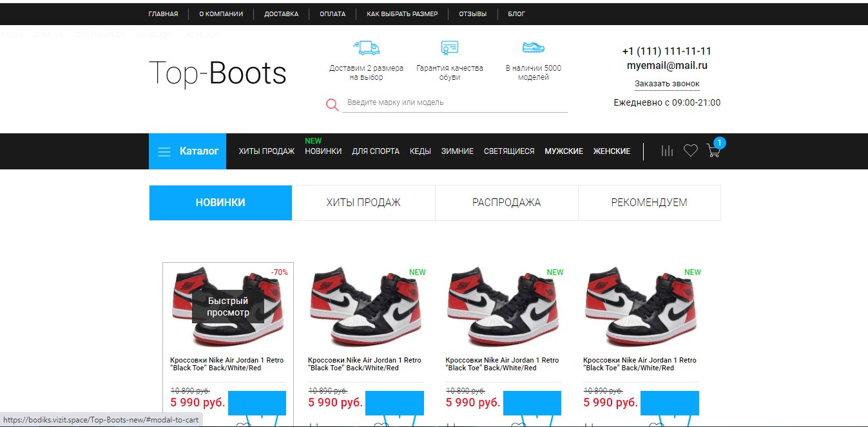Viewport: 868px width, 427px height.
Task: Select the РЕКОМЕНДУЕМ tab
Action: pos(649,202)
